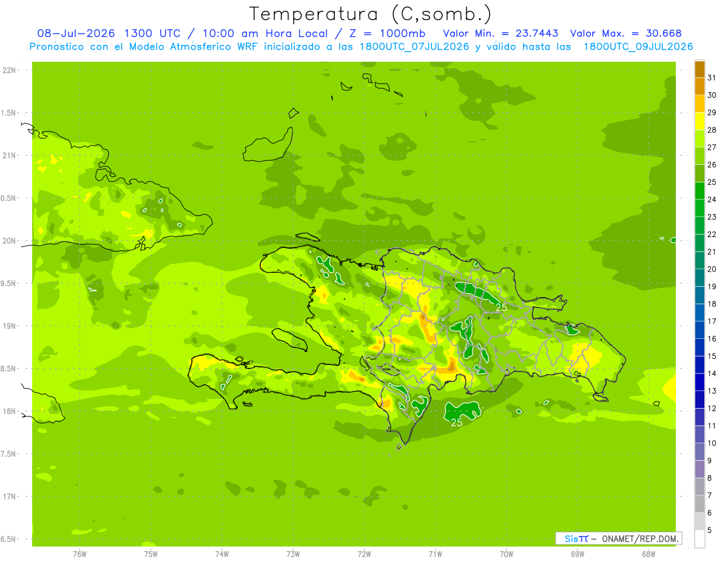Click the legend value '10'

click(712, 443)
